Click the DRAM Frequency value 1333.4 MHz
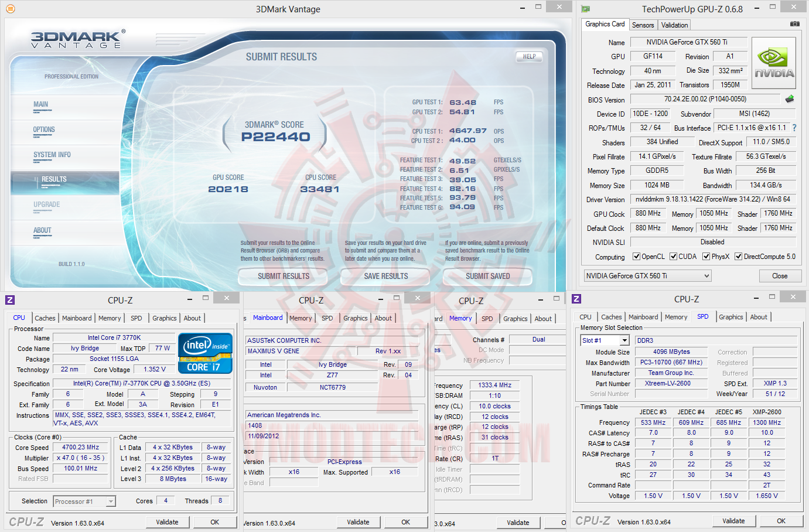 (x=495, y=385)
